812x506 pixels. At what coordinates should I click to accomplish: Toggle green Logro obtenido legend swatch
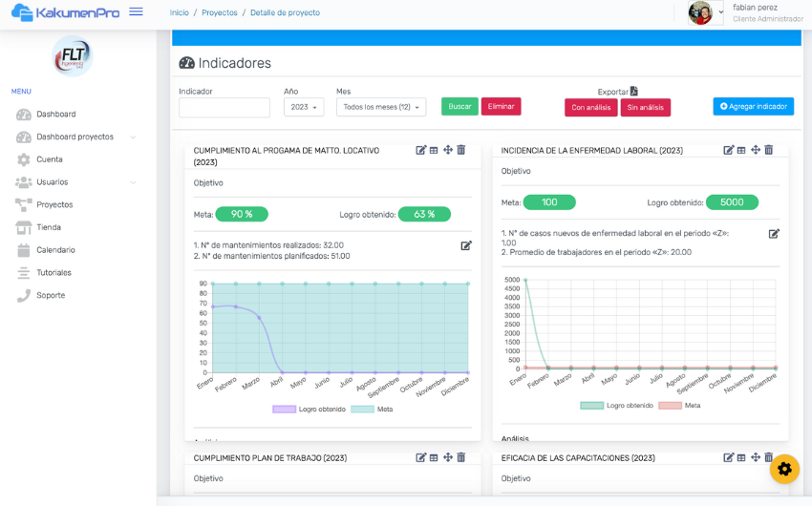point(592,406)
